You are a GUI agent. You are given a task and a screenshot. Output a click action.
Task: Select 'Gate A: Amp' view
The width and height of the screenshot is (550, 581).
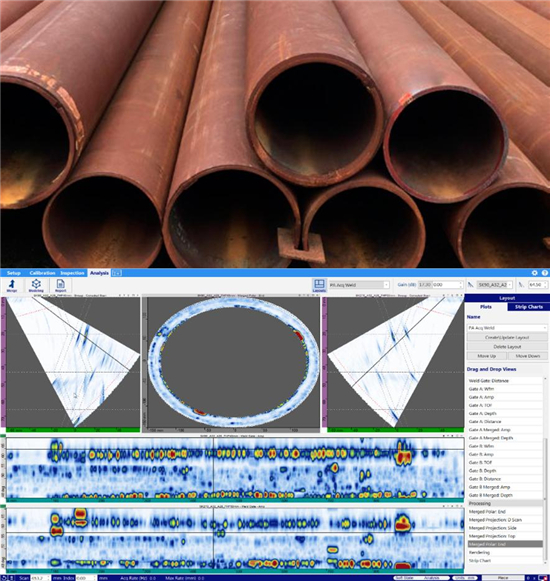coord(505,397)
